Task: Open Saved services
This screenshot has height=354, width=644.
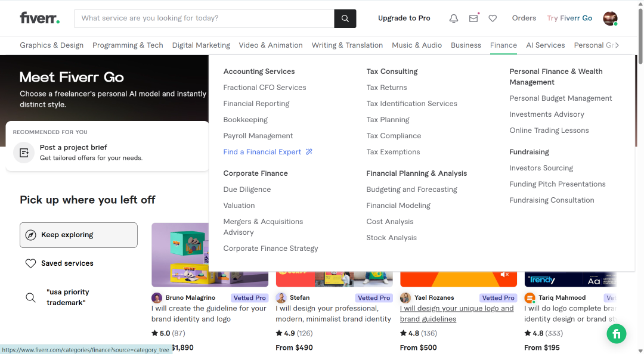Action: pyautogui.click(x=67, y=263)
